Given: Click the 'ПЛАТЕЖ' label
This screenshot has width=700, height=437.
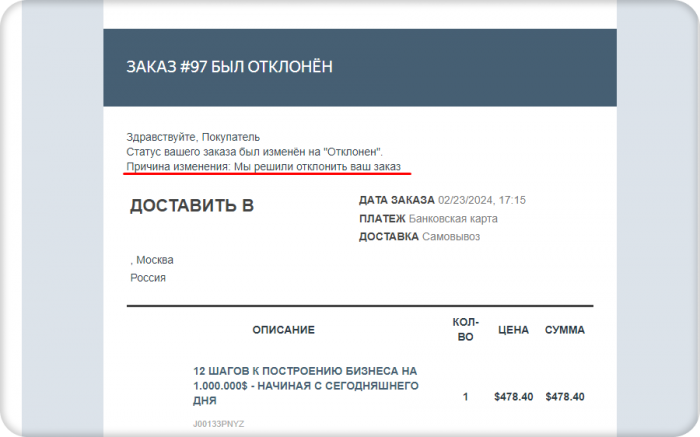Looking at the screenshot, I should [x=382, y=219].
